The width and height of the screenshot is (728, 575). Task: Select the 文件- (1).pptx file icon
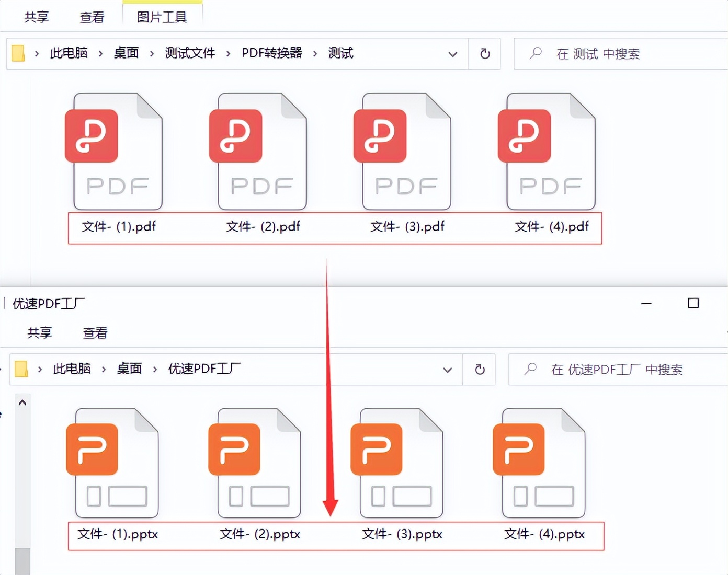point(112,463)
